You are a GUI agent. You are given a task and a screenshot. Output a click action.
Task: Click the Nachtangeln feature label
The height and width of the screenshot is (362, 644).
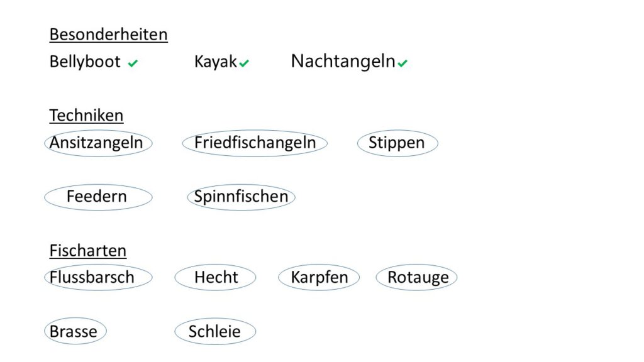point(343,62)
